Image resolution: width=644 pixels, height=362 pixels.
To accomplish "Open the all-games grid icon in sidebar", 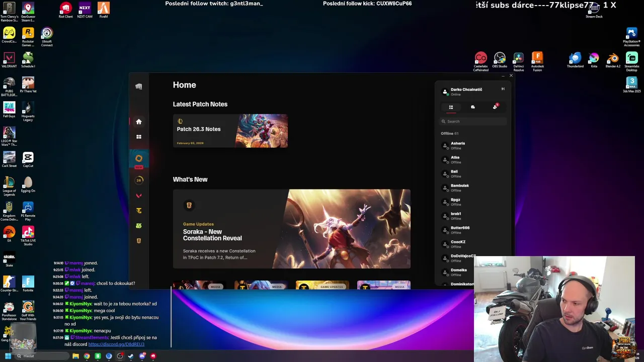I will 139,137.
